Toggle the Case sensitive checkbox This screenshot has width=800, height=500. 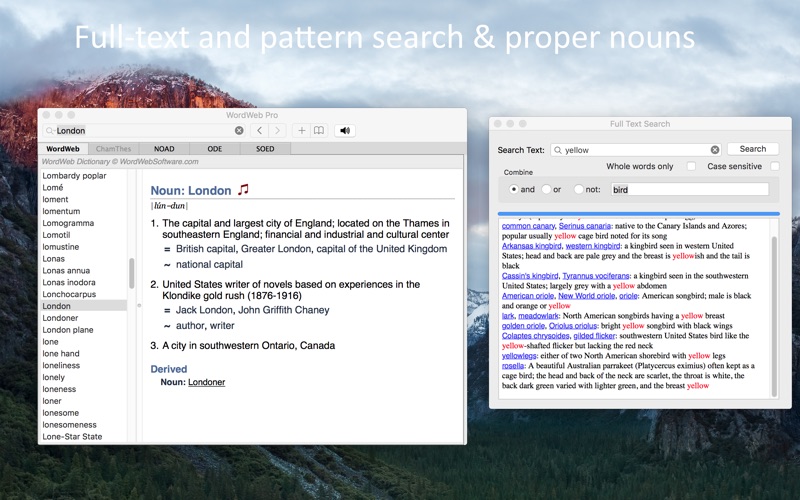[x=774, y=166]
